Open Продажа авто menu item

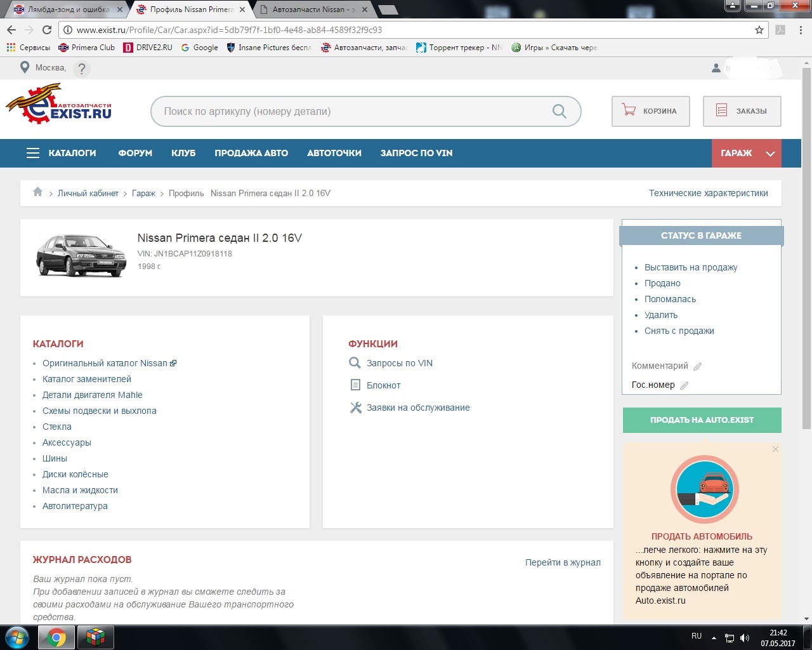[x=251, y=153]
